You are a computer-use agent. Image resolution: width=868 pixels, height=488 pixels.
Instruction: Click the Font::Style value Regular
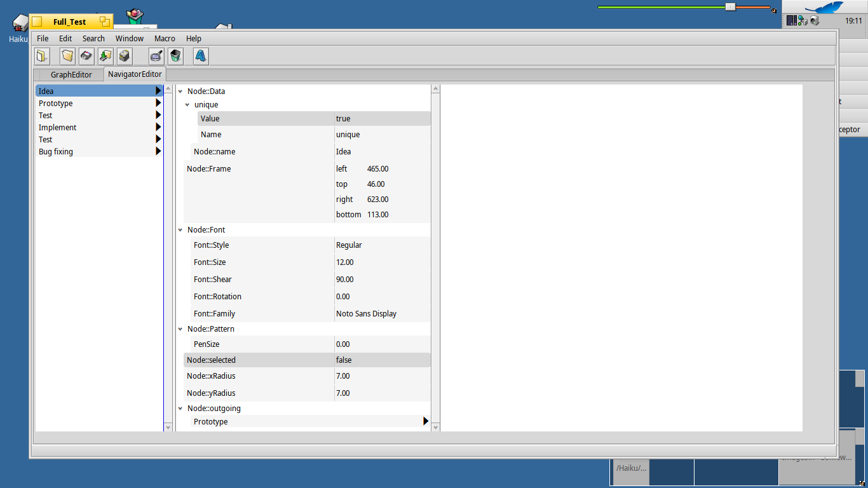click(349, 245)
